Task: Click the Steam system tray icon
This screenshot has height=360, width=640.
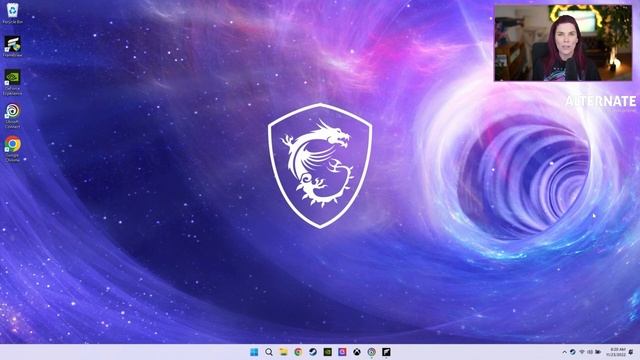Action: click(x=573, y=352)
